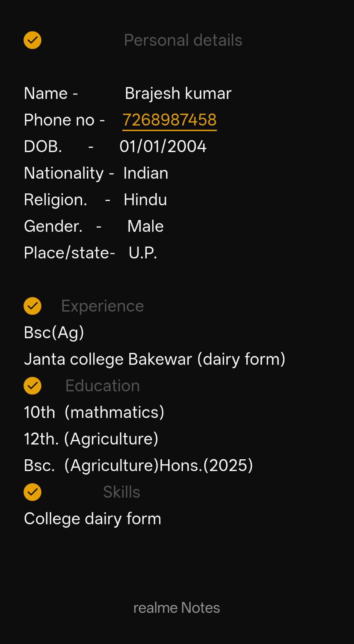This screenshot has width=354, height=644.
Task: Toggle the Education checkmark
Action: click(x=33, y=386)
